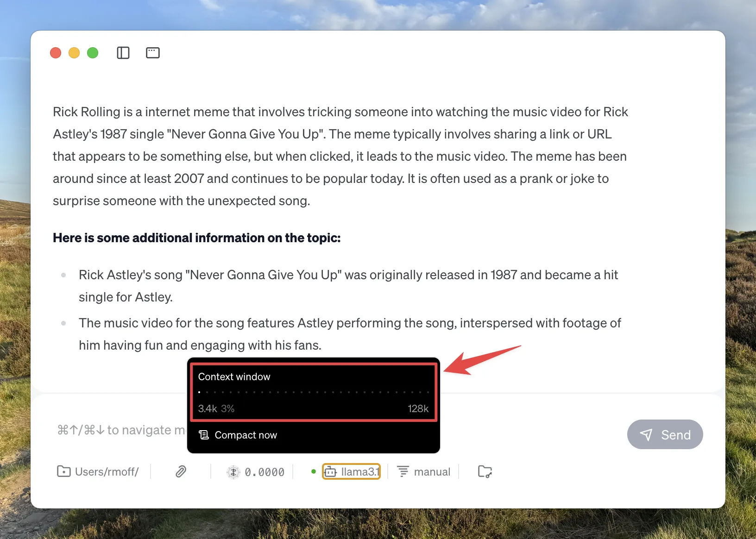
Task: Click the Send button
Action: (x=665, y=434)
